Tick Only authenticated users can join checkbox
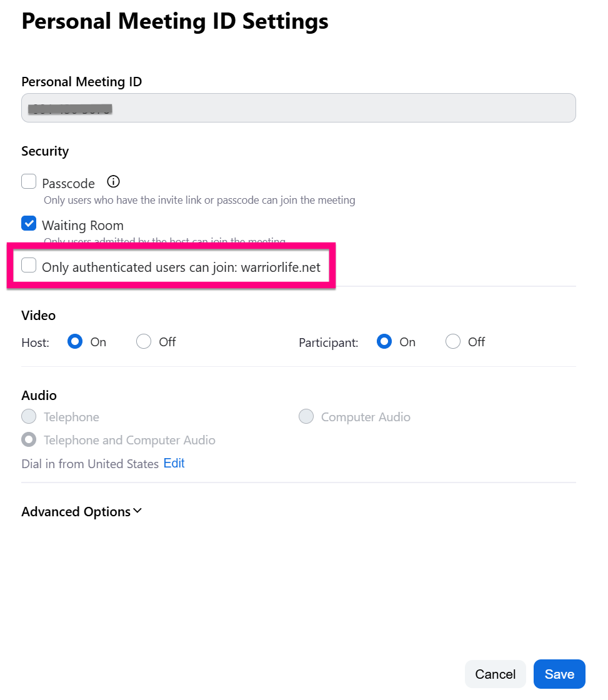The width and height of the screenshot is (608, 700). pos(29,266)
